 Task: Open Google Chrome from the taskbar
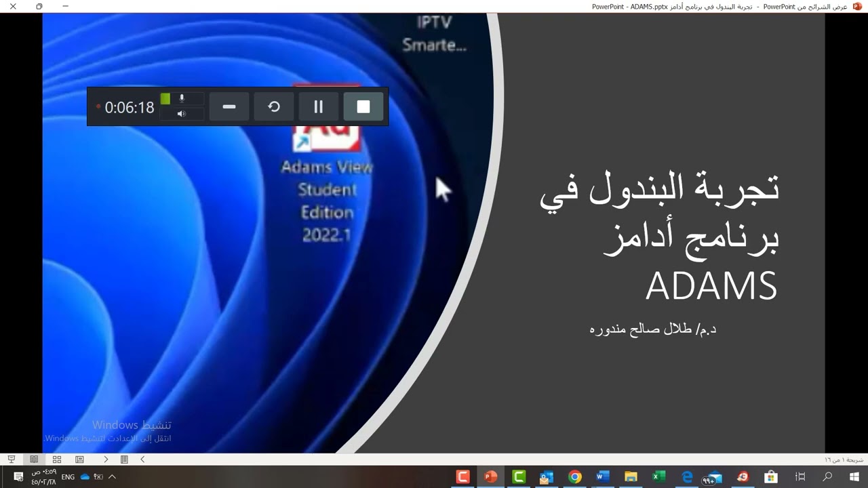[575, 477]
